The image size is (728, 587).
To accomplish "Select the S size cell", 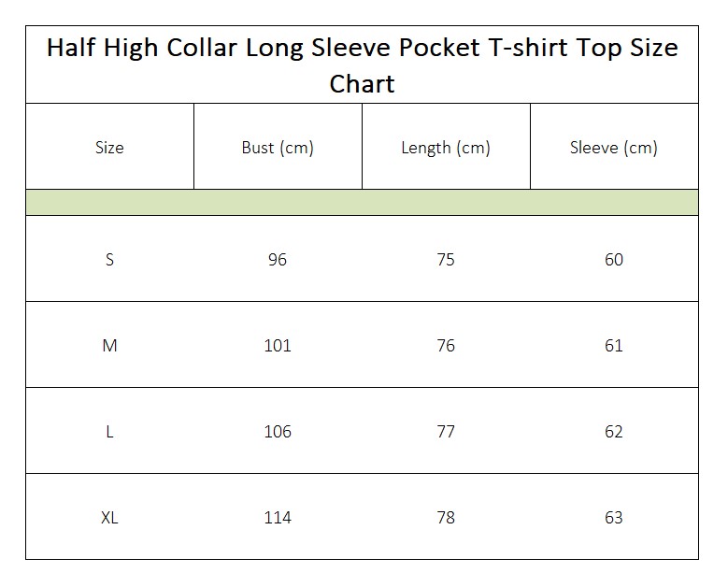I will (x=109, y=259).
